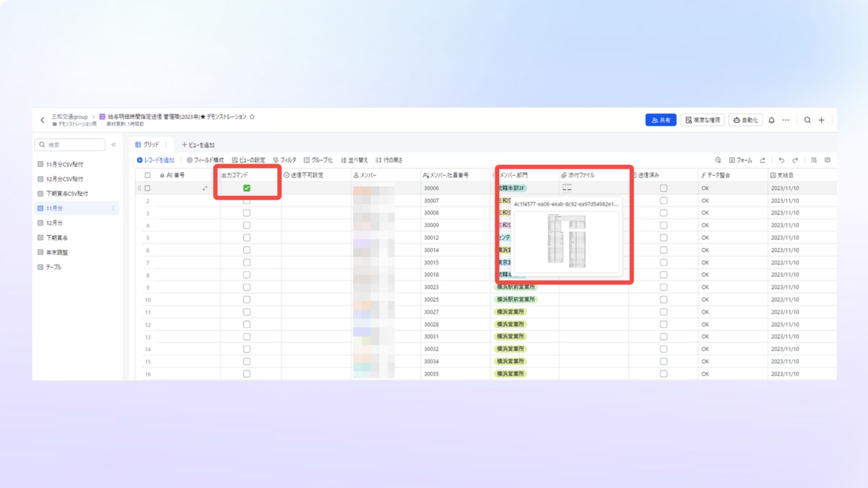Star the document as favorite
The image size is (868, 488).
pos(252,117)
